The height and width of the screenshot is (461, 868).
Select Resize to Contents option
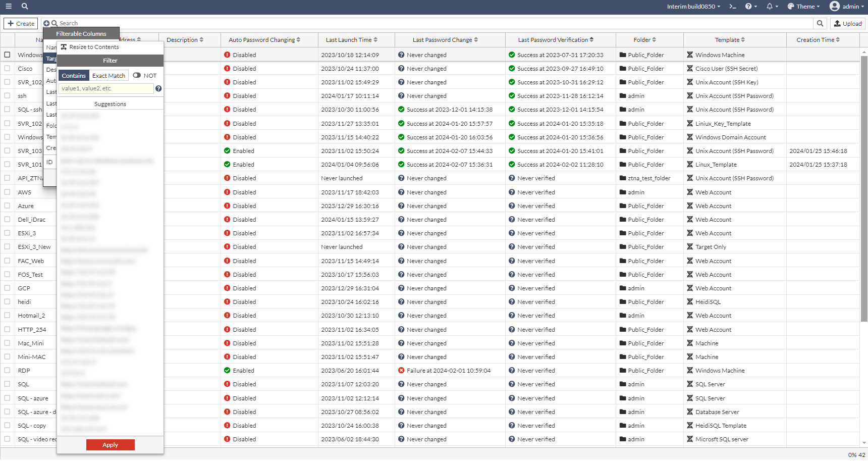point(94,47)
